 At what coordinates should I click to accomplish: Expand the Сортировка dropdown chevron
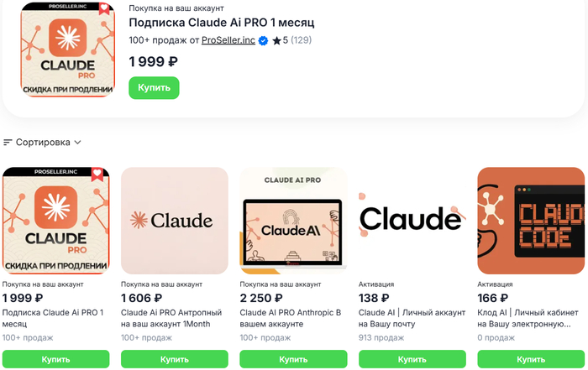click(78, 143)
